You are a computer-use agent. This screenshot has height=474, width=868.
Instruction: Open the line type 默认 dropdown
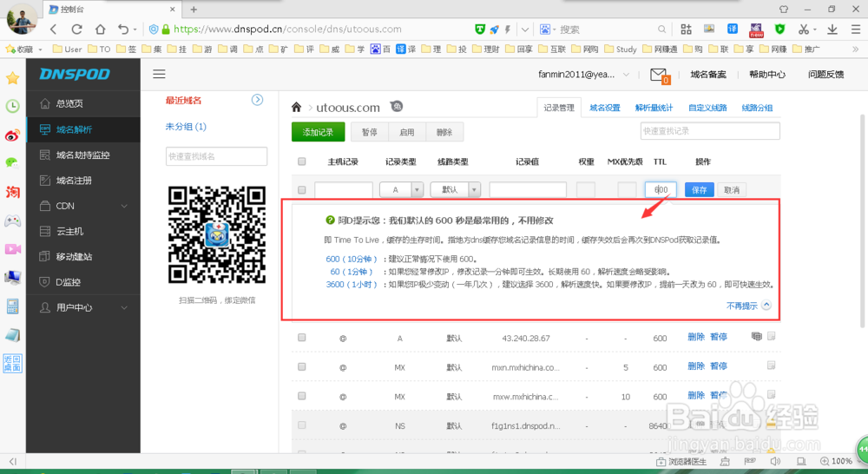click(456, 190)
